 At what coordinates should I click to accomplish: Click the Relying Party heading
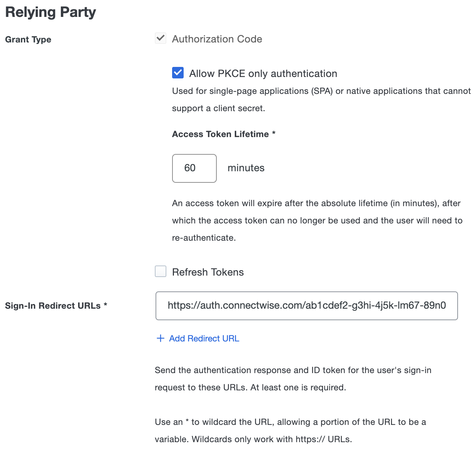(50, 12)
